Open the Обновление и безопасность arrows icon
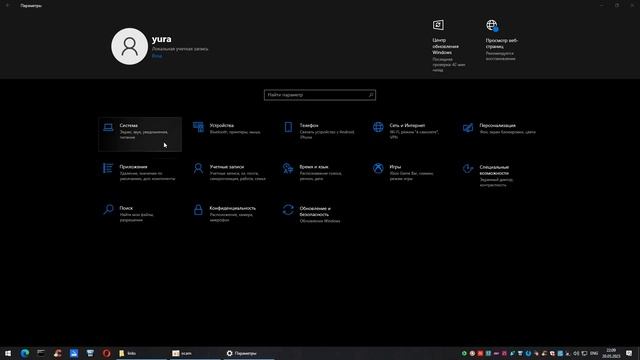This screenshot has width=640, height=360. pos(288,209)
